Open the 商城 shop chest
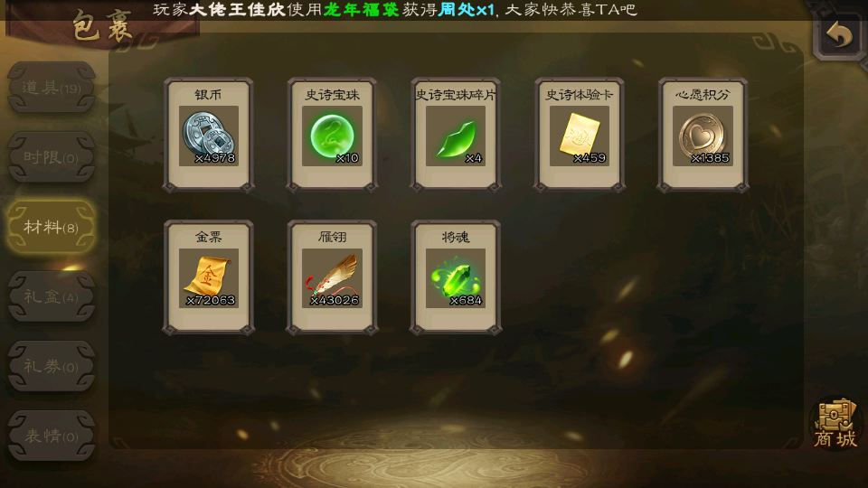 coord(835,423)
